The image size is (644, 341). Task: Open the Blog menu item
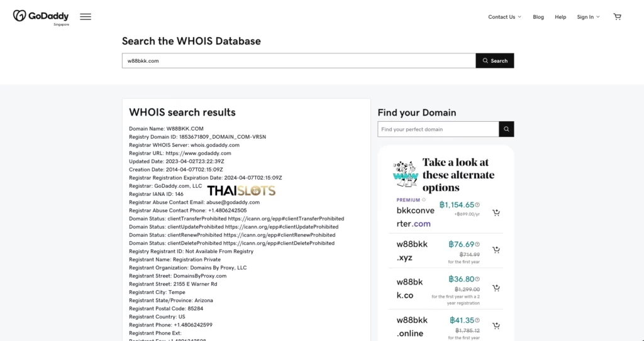(538, 17)
